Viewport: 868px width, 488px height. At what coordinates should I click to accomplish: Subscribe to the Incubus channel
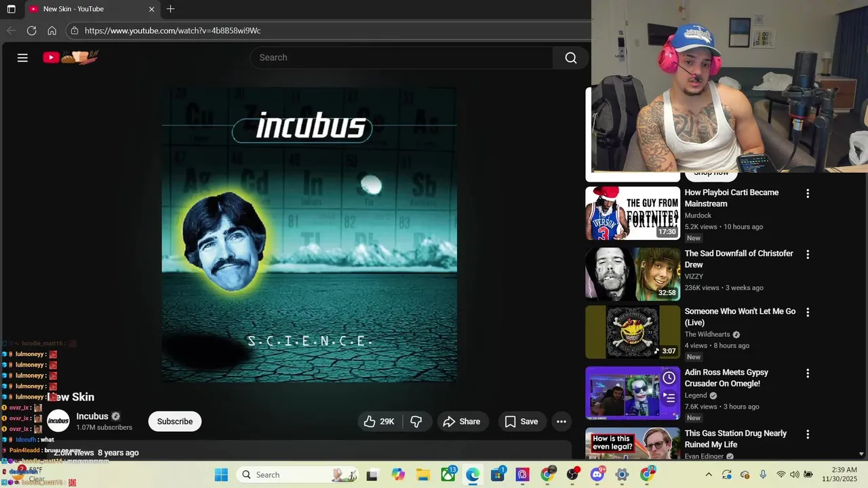175,422
